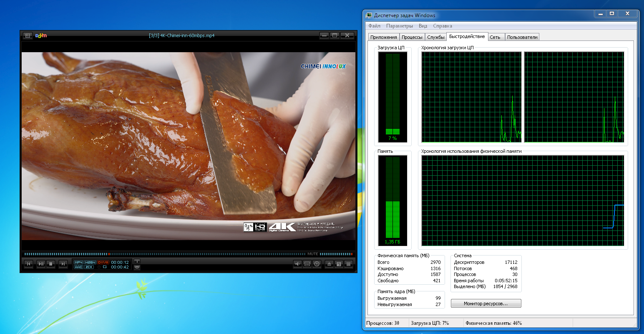644x334 pixels.
Task: Skip to previous track in the player
Action: 29,264
